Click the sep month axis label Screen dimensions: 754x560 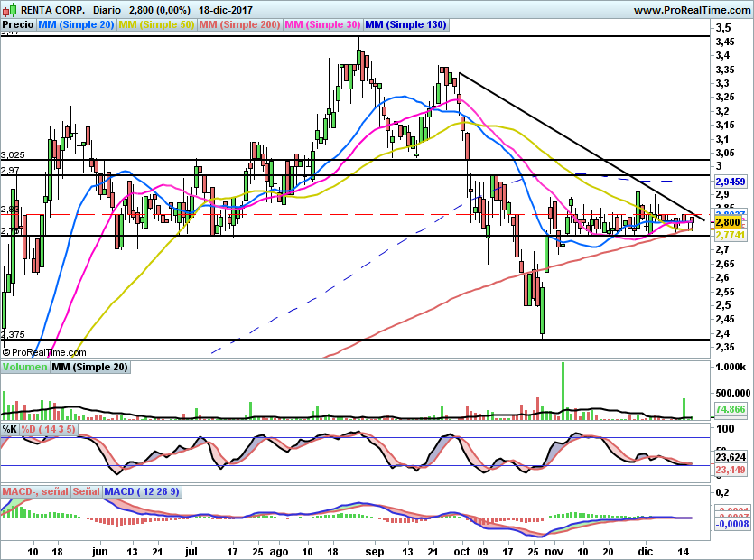pos(375,552)
